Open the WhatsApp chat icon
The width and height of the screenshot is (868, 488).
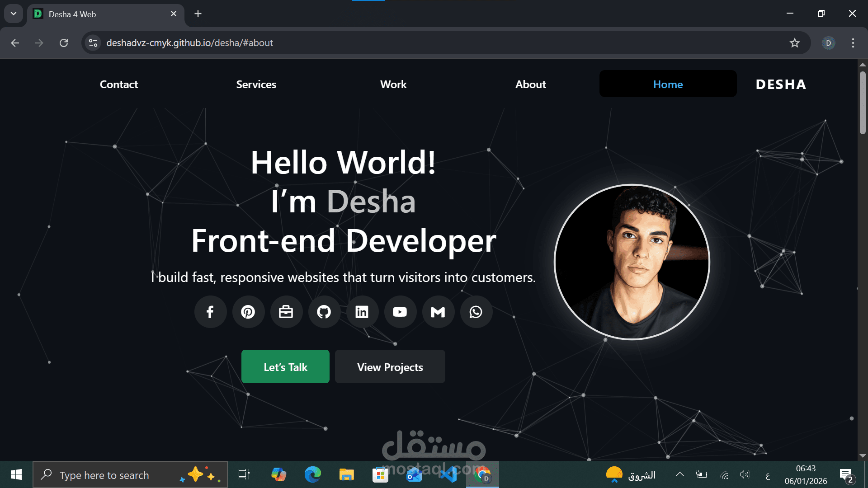pos(476,312)
